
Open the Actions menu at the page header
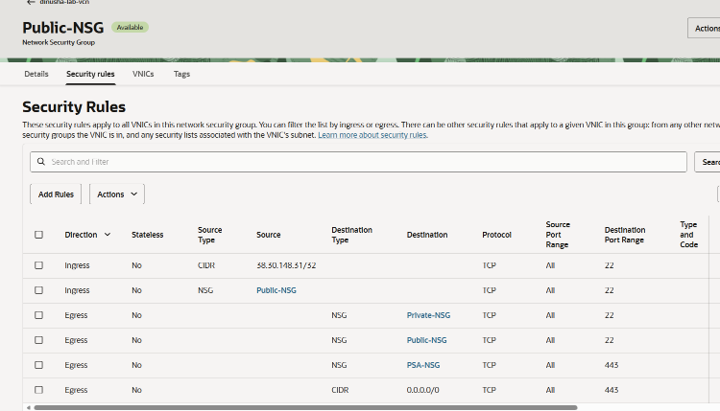(x=704, y=28)
